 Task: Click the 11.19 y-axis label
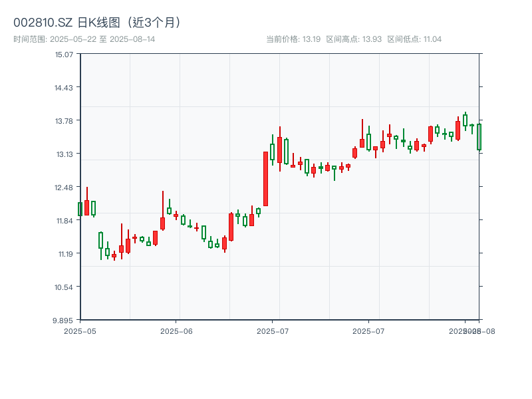point(63,253)
